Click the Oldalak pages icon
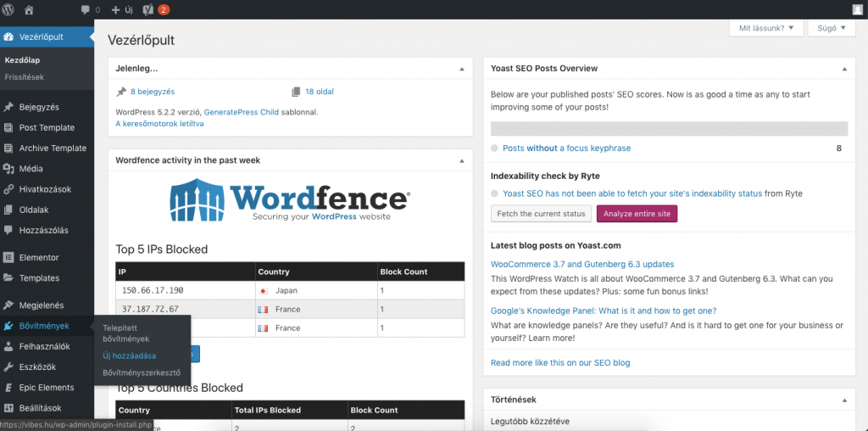868x431 pixels. tap(8, 210)
